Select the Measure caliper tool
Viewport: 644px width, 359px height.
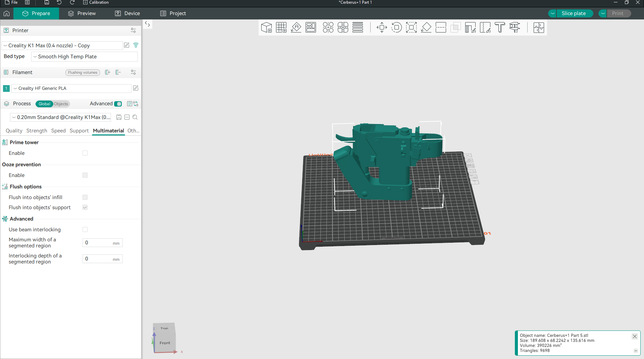click(x=515, y=27)
